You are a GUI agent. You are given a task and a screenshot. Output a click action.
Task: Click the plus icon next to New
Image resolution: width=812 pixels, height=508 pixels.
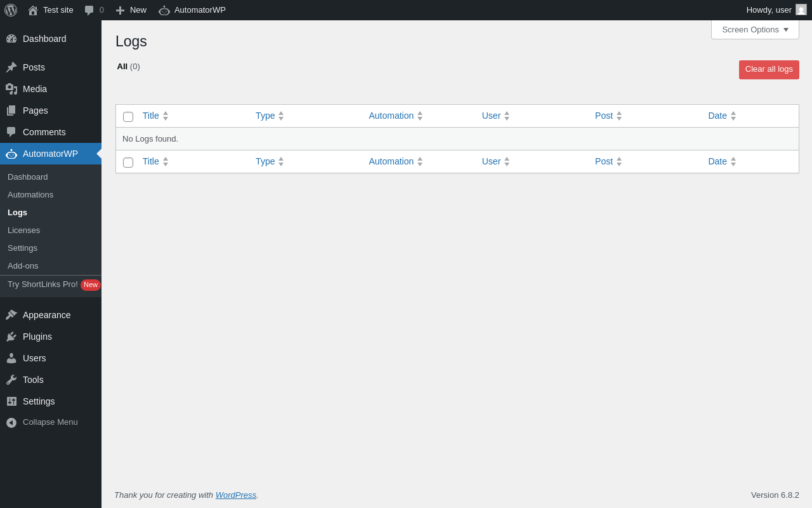(x=120, y=10)
